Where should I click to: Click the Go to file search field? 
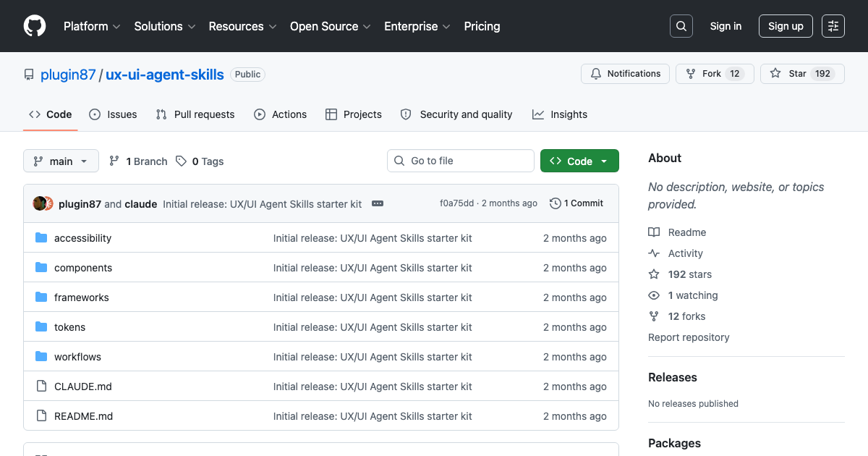pos(461,161)
